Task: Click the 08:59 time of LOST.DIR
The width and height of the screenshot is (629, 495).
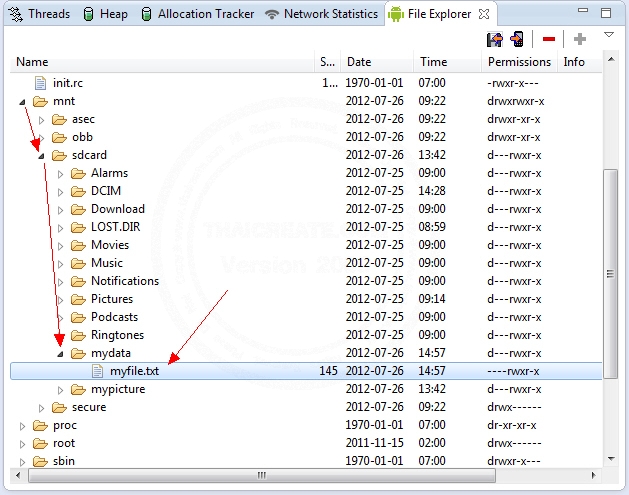Action: click(432, 227)
